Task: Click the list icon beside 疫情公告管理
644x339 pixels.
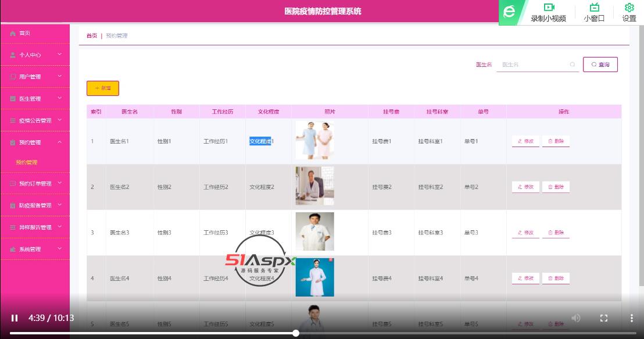Action: pos(13,120)
